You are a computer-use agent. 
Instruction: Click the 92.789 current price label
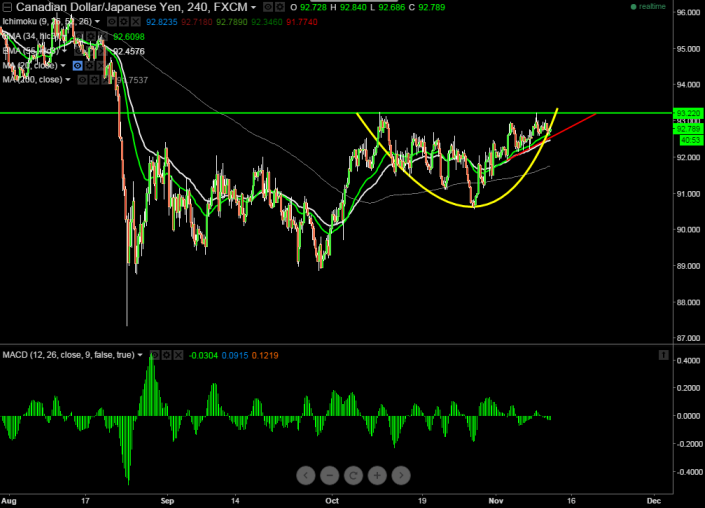click(687, 129)
